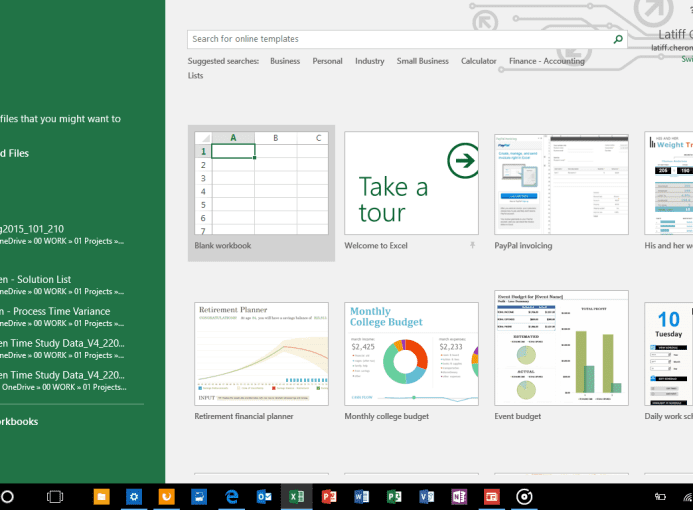Open the second Time Study Data_V4_220 file
This screenshot has height=510, width=693.
[x=63, y=381]
